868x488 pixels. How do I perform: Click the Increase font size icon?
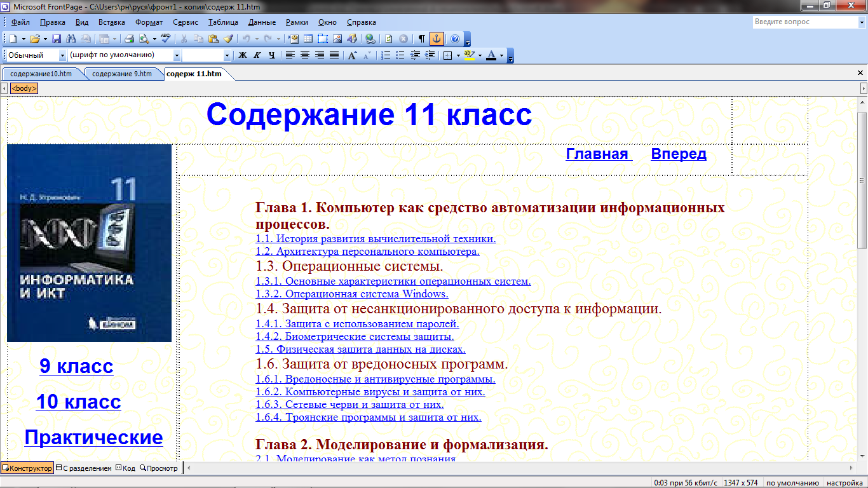(352, 55)
